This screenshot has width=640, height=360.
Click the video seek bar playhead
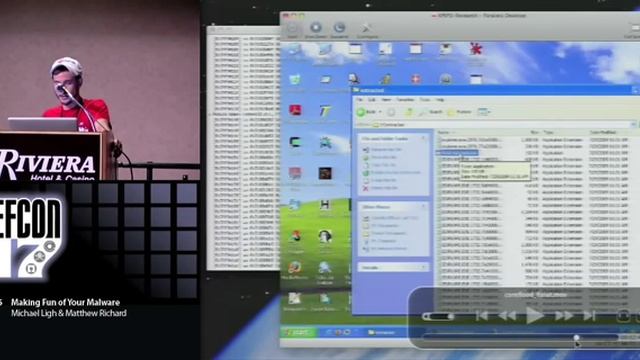[576, 338]
